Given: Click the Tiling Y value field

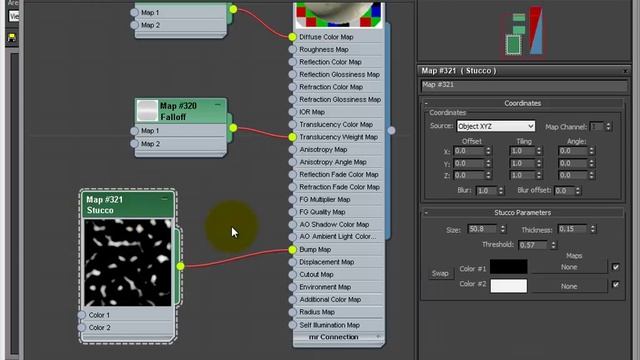Looking at the screenshot, I should click(522, 163).
